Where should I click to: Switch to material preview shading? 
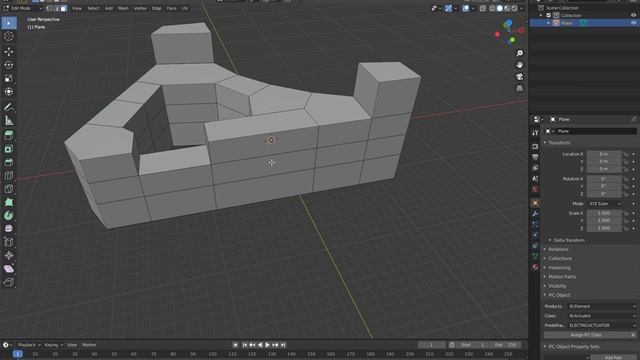click(507, 8)
